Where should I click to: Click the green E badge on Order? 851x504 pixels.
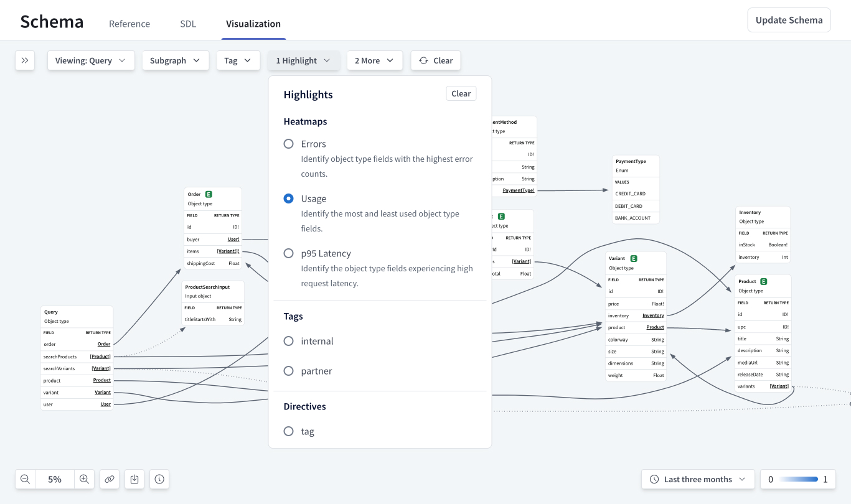click(209, 194)
